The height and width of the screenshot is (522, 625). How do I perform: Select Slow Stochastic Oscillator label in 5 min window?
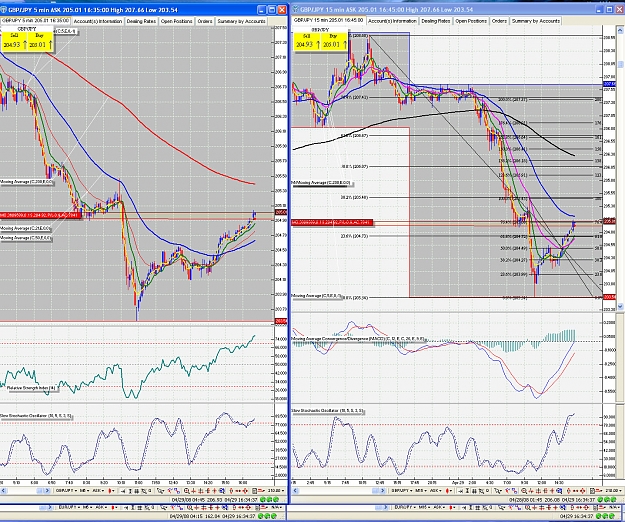pyautogui.click(x=36, y=416)
